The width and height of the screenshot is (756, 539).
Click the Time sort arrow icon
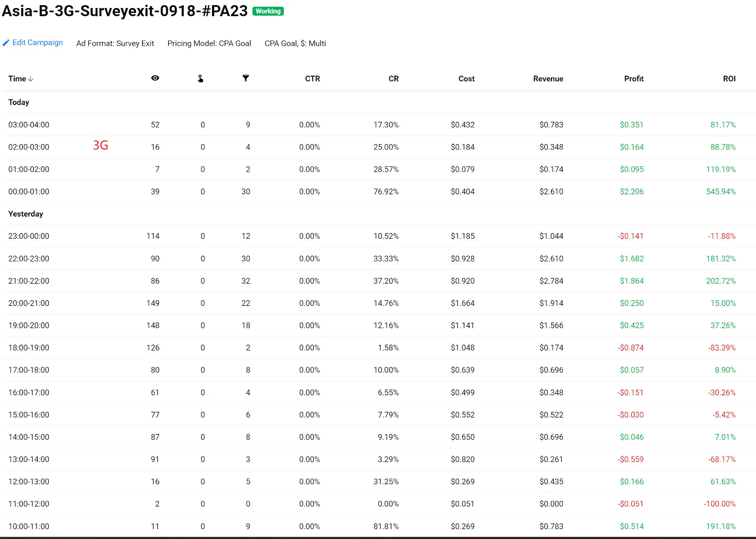click(x=31, y=79)
